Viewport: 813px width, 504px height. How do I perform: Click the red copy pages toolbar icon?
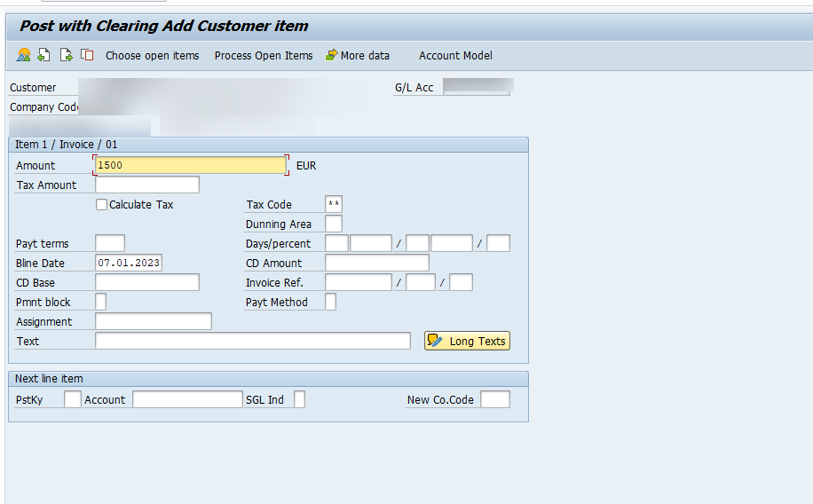click(87, 55)
